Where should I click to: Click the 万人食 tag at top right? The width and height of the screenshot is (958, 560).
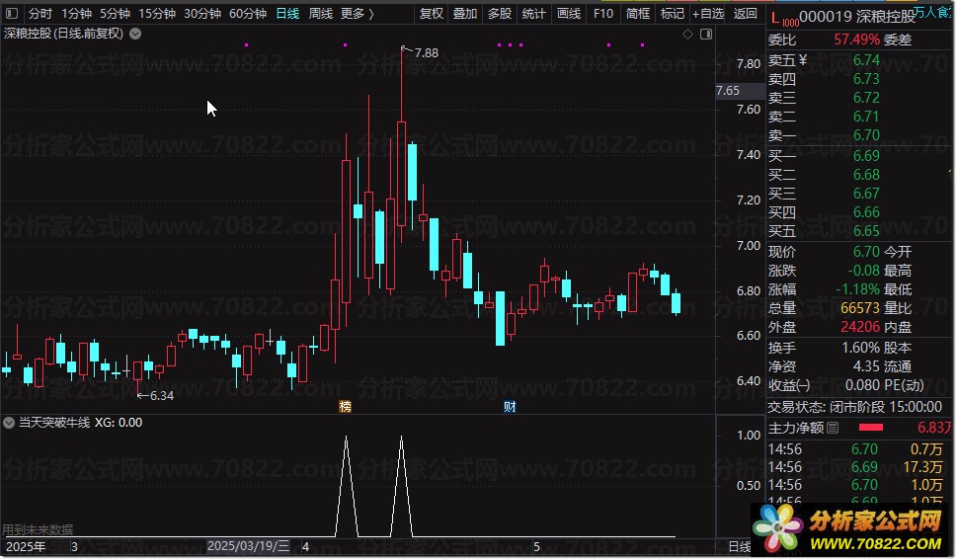tap(932, 12)
